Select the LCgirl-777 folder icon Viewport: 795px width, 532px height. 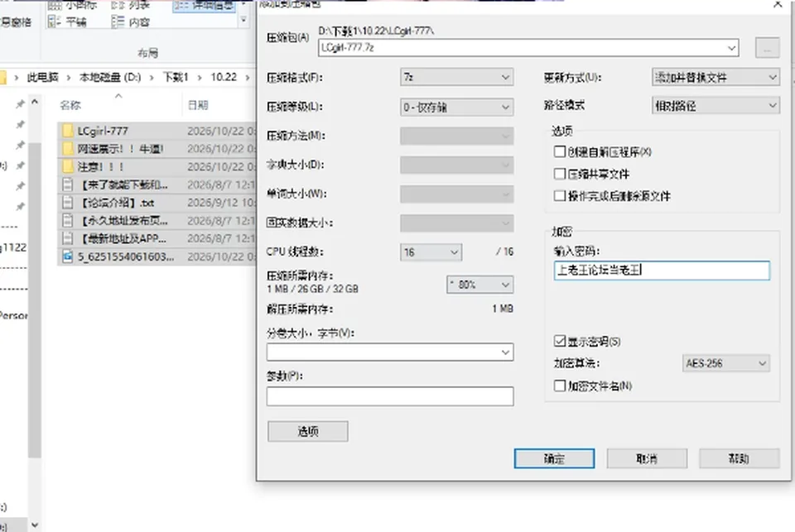pos(67,131)
